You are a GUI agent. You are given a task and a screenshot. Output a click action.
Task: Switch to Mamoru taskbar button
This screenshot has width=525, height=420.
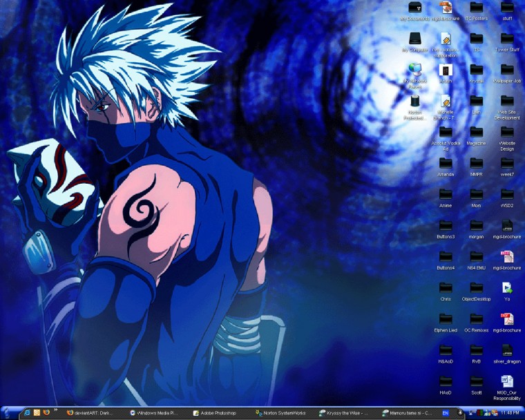[408, 413]
